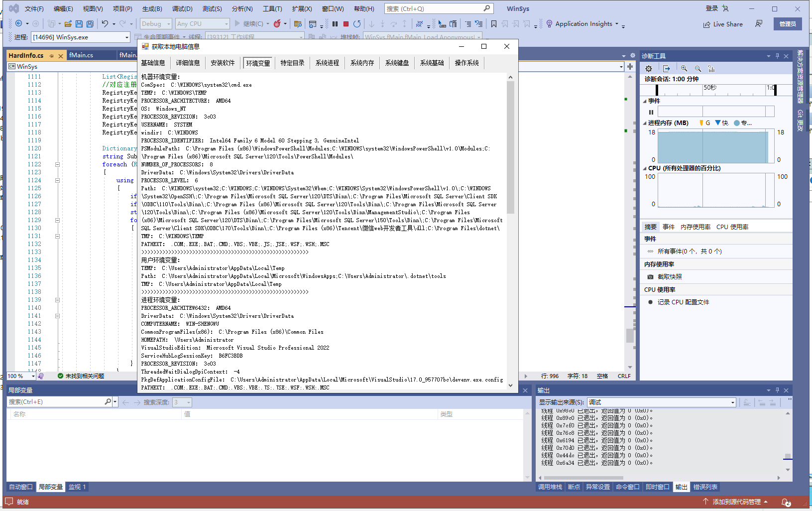Image resolution: width=812 pixels, height=511 pixels.
Task: Open the 文件(F) menu
Action: coord(34,8)
